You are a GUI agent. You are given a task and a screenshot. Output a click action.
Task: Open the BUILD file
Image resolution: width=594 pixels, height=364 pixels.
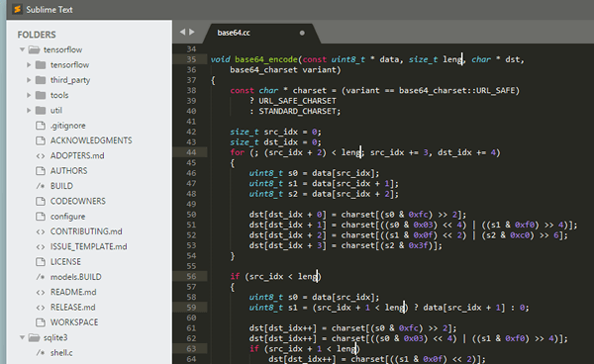click(61, 186)
